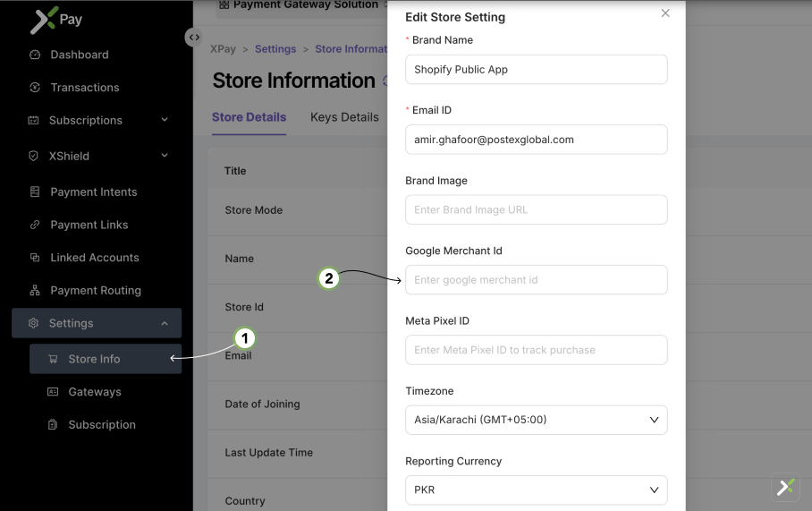
Task: Collapse sidebar with the arrows toggle button
Action: (x=194, y=38)
